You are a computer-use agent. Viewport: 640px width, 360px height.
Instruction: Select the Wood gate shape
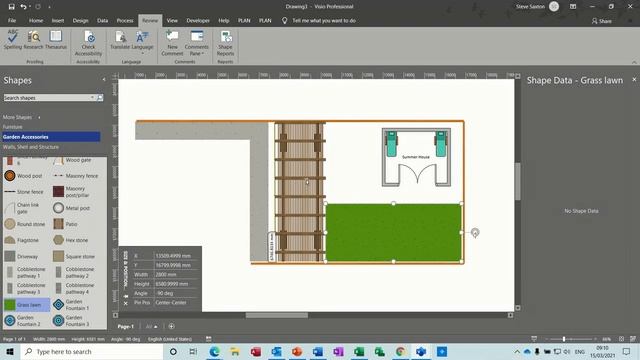72,160
